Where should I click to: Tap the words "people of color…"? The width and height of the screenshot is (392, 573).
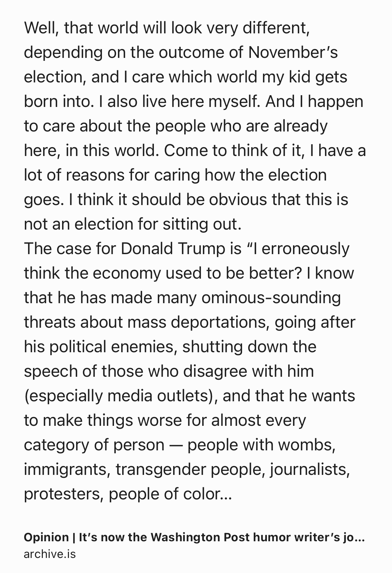click(170, 494)
